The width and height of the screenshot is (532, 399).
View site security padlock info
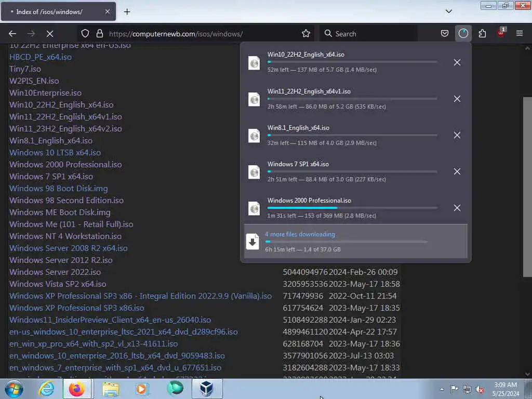click(99, 33)
